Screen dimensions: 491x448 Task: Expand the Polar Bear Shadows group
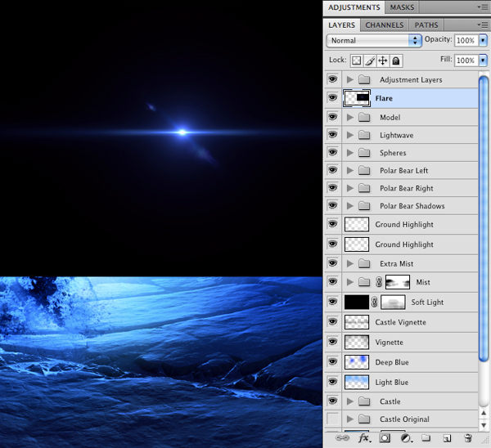(x=350, y=206)
